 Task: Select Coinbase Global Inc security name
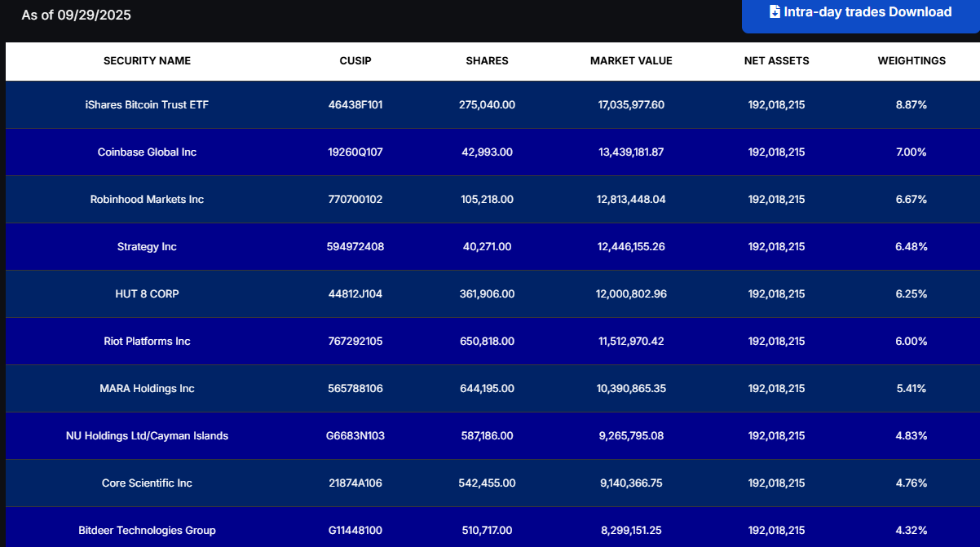pos(147,152)
